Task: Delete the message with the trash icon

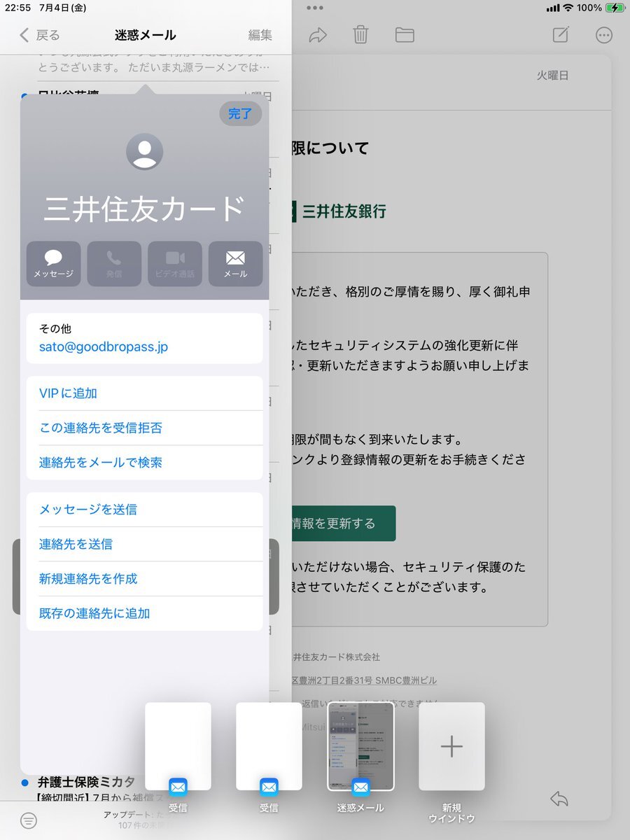Action: click(x=360, y=34)
